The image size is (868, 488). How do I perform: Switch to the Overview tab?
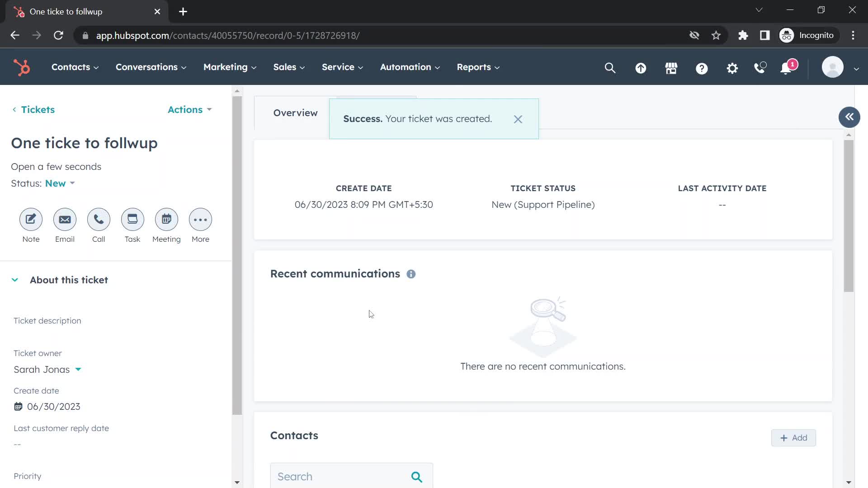tap(296, 113)
